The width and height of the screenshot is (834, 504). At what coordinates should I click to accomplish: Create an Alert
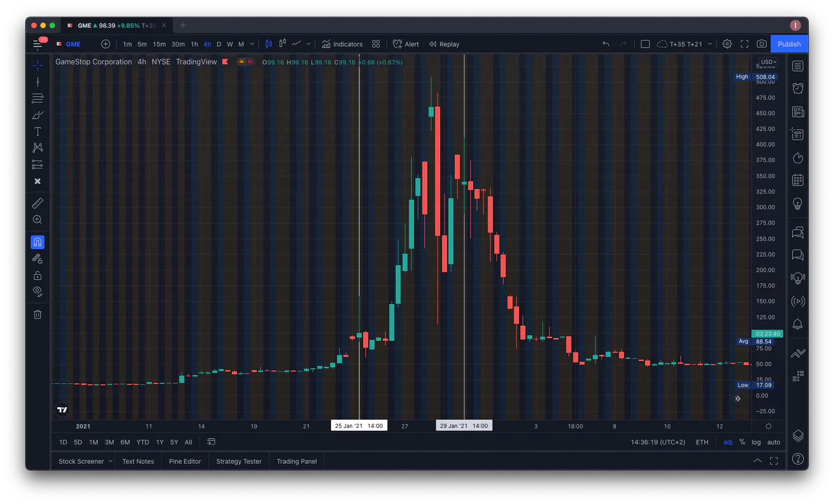[x=406, y=44]
